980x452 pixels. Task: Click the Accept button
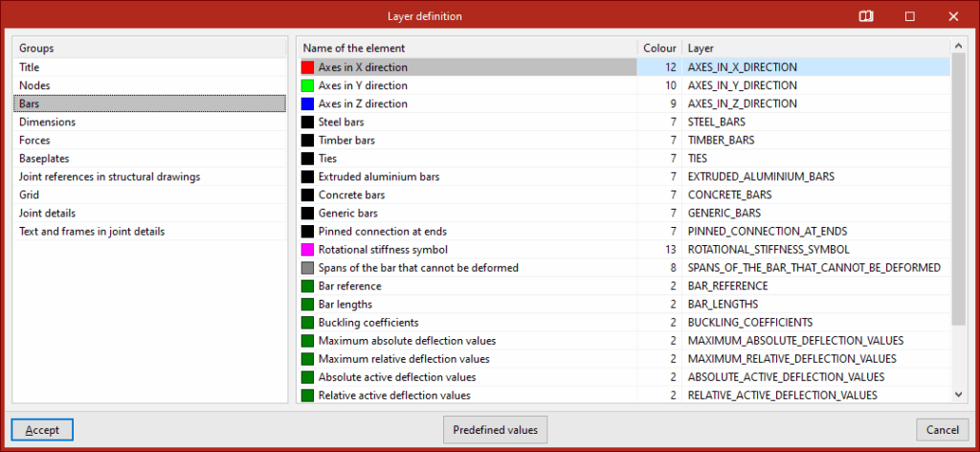tap(42, 430)
